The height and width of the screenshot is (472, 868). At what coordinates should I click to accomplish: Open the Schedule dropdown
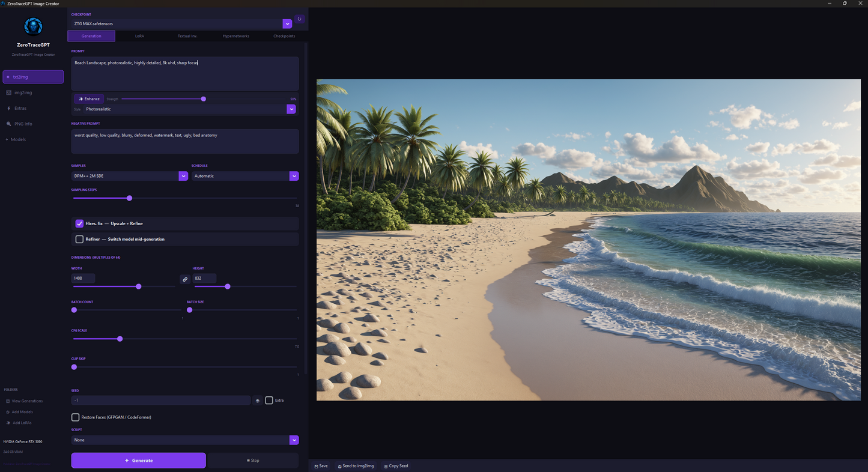(x=245, y=176)
